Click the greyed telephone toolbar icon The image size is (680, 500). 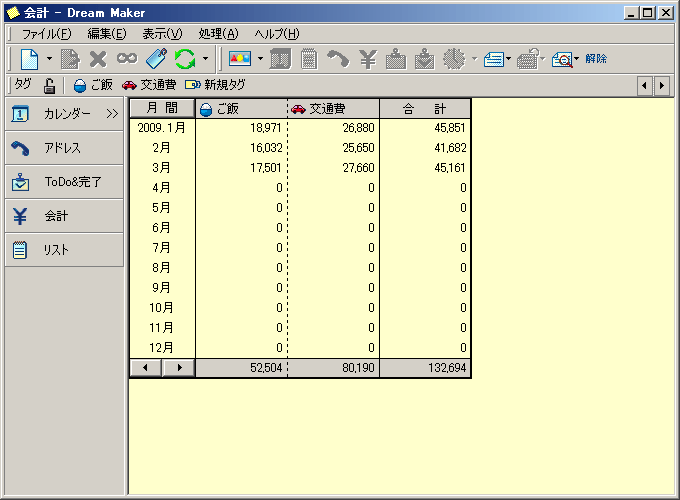(x=338, y=59)
